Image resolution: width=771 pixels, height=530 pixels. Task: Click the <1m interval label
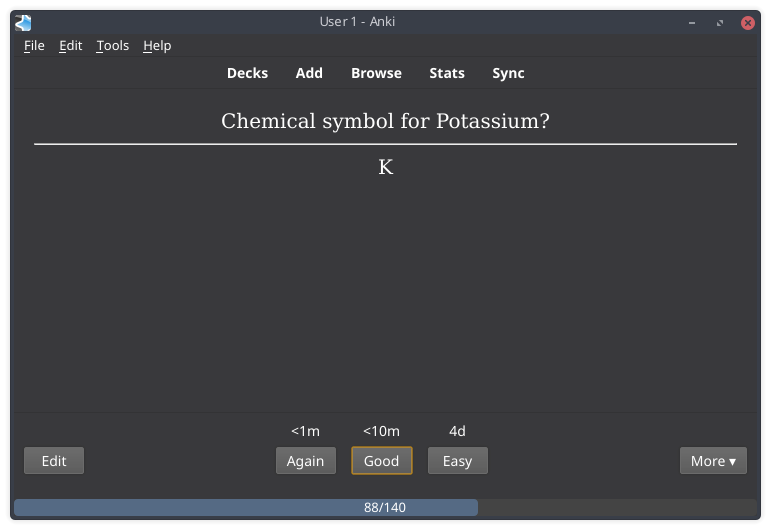click(305, 431)
